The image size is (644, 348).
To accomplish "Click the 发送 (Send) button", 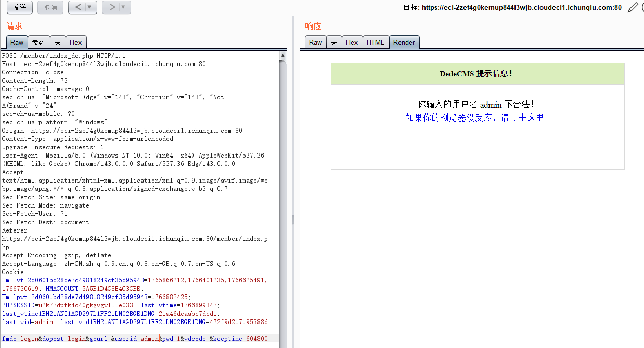I will (x=20, y=7).
